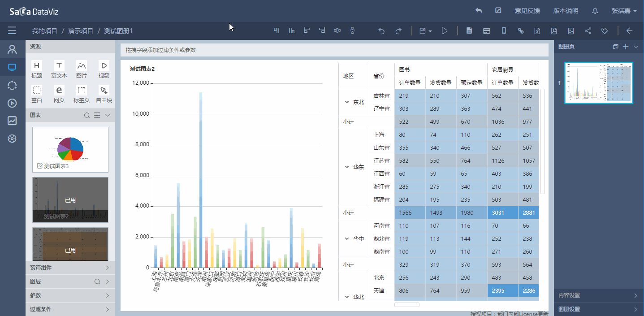Click the preview play toolbar icon
This screenshot has width=644, height=316.
[x=445, y=31]
